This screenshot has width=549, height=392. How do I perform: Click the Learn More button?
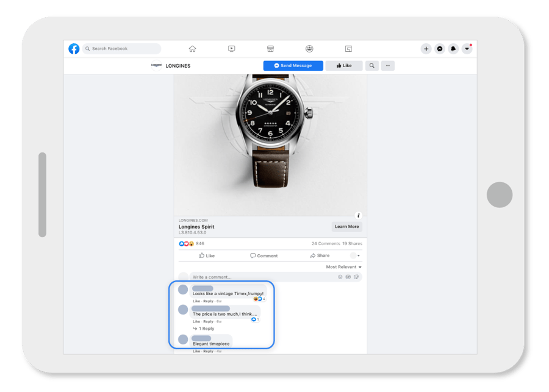(x=346, y=226)
